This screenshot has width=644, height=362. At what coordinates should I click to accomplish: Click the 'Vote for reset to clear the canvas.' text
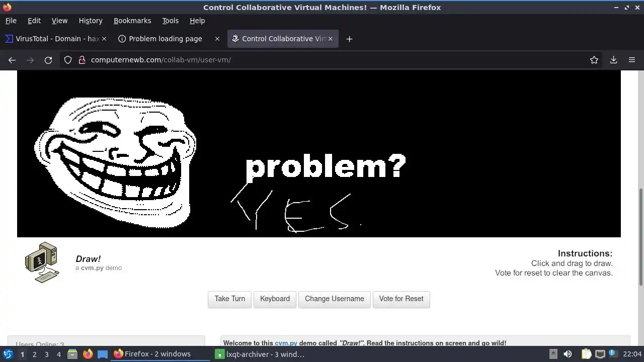click(x=554, y=273)
